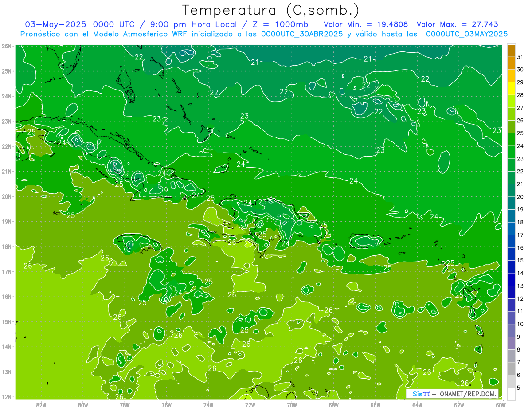Click the 15N latitude axis label
532x411 pixels.
(x=7, y=321)
